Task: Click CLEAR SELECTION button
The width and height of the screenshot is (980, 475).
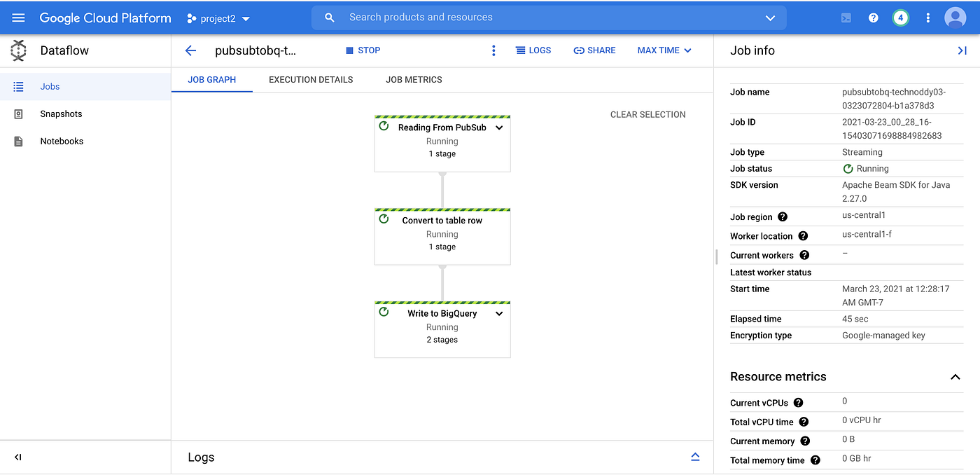Action: (648, 114)
